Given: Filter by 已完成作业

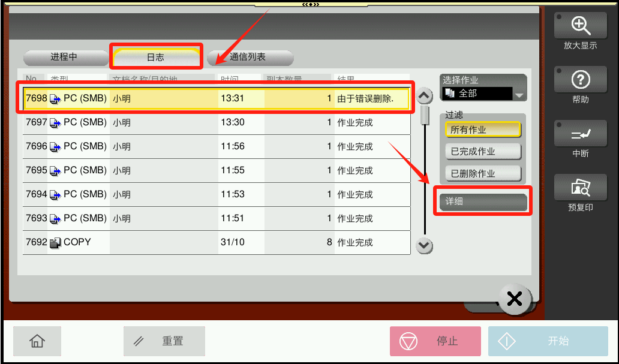Looking at the screenshot, I should coord(483,152).
